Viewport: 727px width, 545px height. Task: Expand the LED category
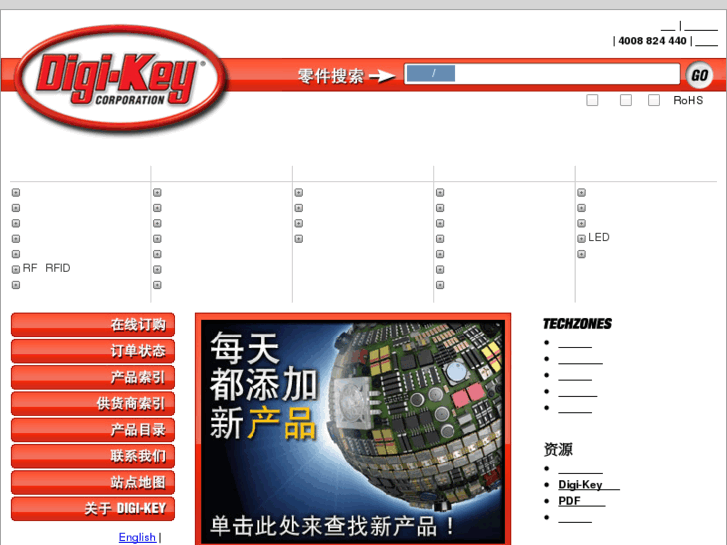(581, 239)
